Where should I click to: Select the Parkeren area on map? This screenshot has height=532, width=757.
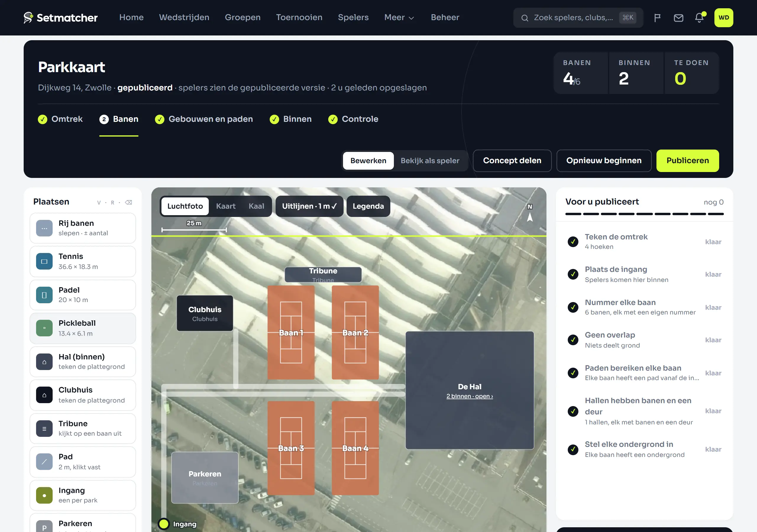pos(205,478)
